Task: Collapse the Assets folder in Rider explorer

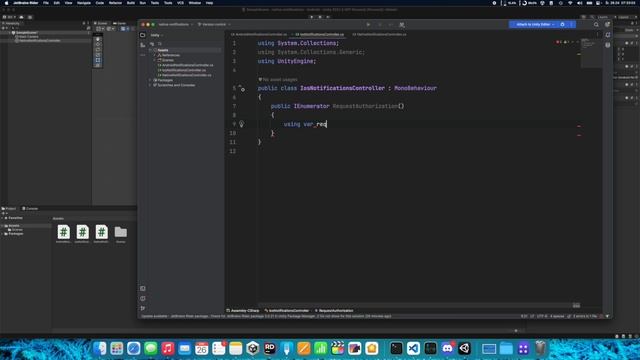Action: [x=151, y=50]
